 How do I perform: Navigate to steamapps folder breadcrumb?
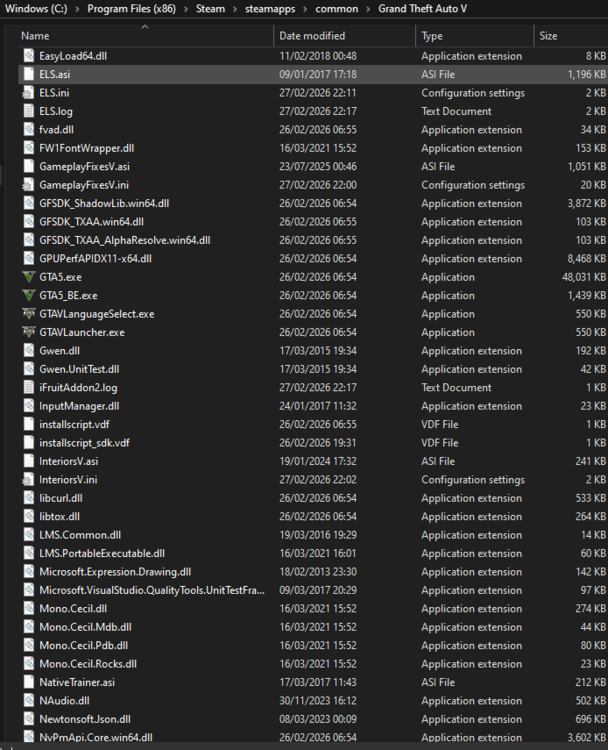pyautogui.click(x=270, y=9)
